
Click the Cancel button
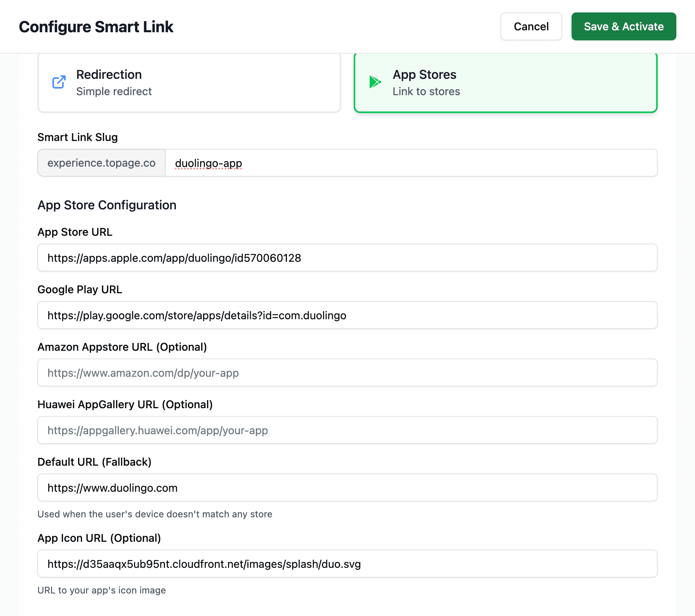531,26
